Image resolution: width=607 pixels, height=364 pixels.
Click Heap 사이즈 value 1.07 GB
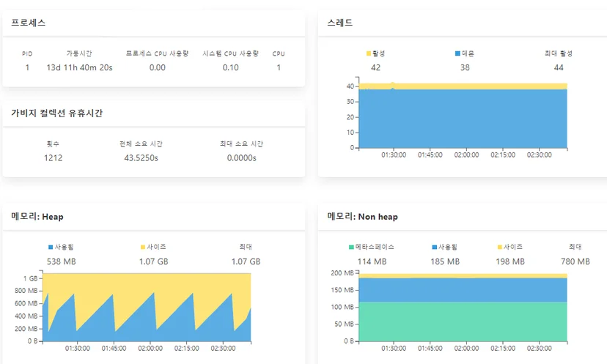[154, 261]
